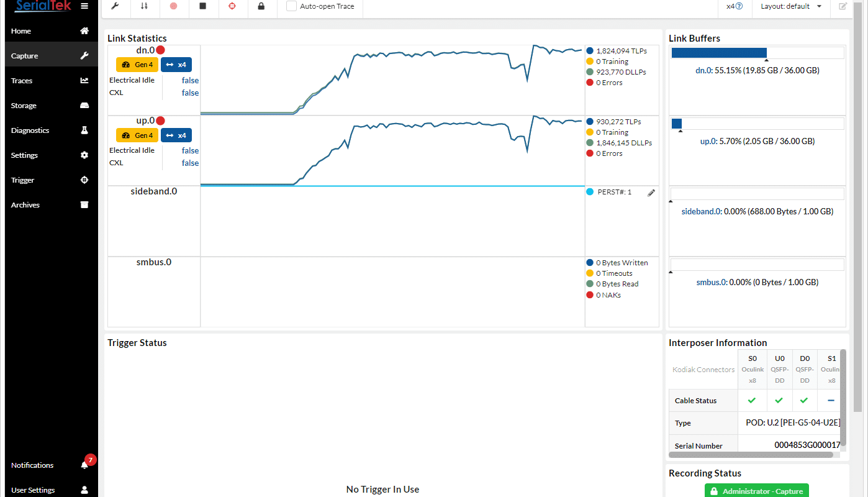Screen dimensions: 868x497
Task: Click the dn.0 link throughput chart
Action: [392, 80]
